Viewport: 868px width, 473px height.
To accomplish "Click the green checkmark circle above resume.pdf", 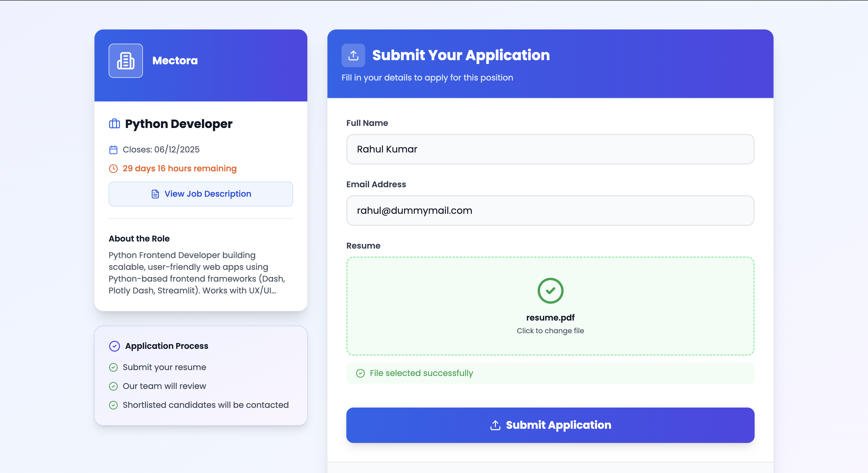I will 550,290.
